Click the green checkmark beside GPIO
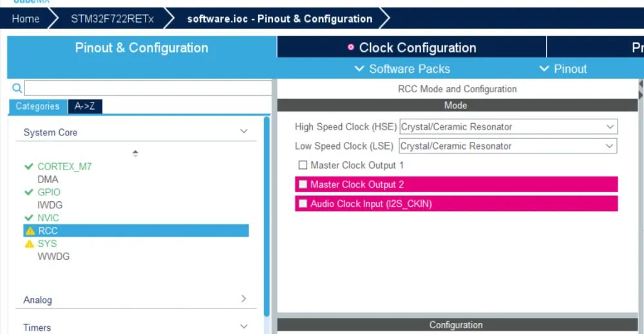This screenshot has width=644, height=334. click(x=29, y=192)
